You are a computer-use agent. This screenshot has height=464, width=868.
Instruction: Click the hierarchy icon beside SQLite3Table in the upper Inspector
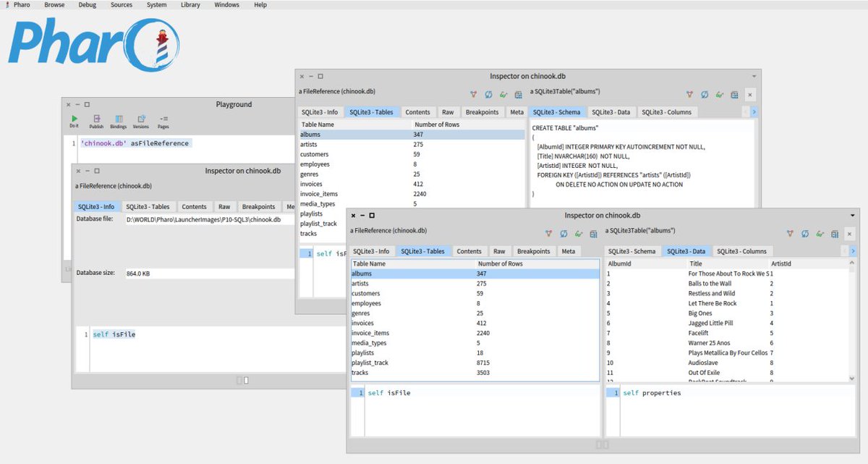[x=690, y=94]
